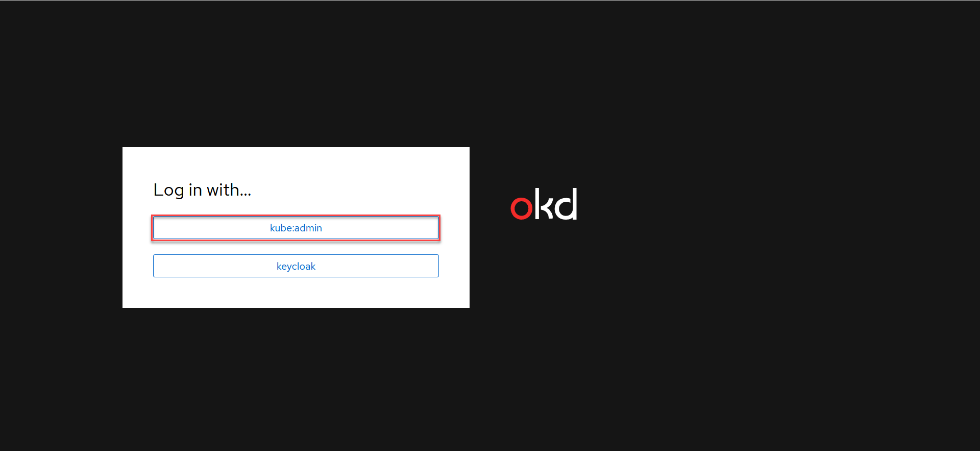Select the red-outlined login button
980x451 pixels.
point(296,228)
